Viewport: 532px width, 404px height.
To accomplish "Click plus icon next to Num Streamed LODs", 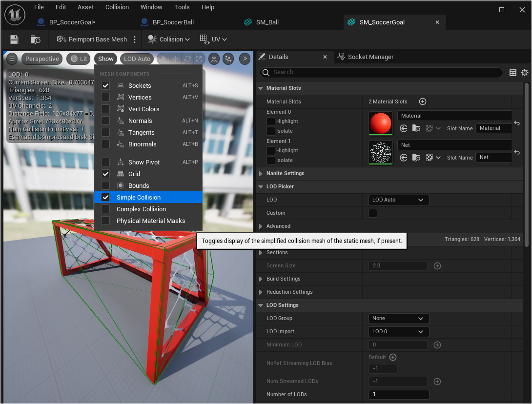I will [x=437, y=382].
